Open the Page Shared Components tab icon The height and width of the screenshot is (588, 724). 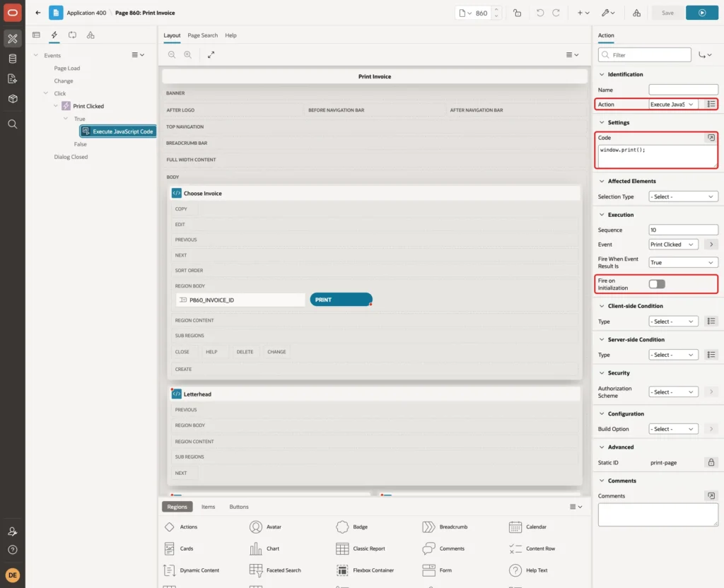tap(90, 35)
